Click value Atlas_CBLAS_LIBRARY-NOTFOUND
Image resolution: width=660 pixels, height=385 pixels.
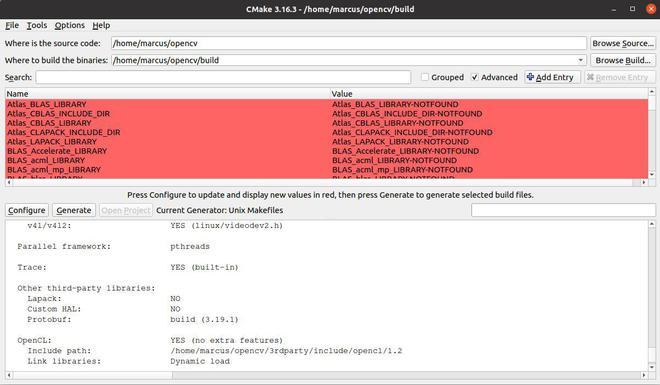[x=398, y=123]
